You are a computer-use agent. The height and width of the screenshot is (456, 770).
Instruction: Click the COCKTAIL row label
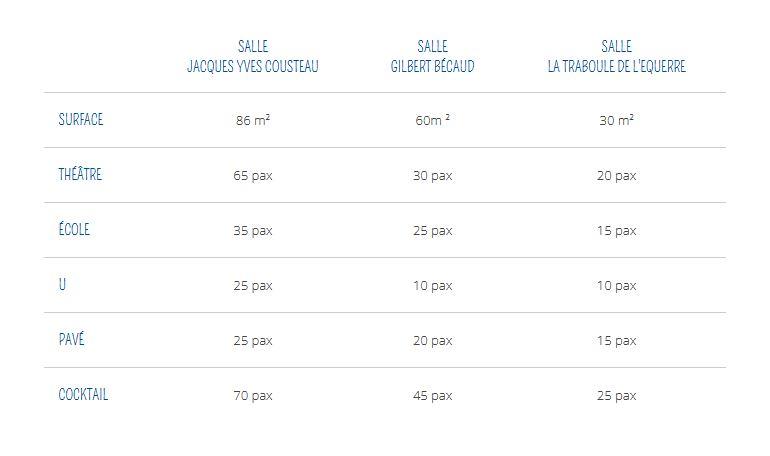[x=83, y=394]
